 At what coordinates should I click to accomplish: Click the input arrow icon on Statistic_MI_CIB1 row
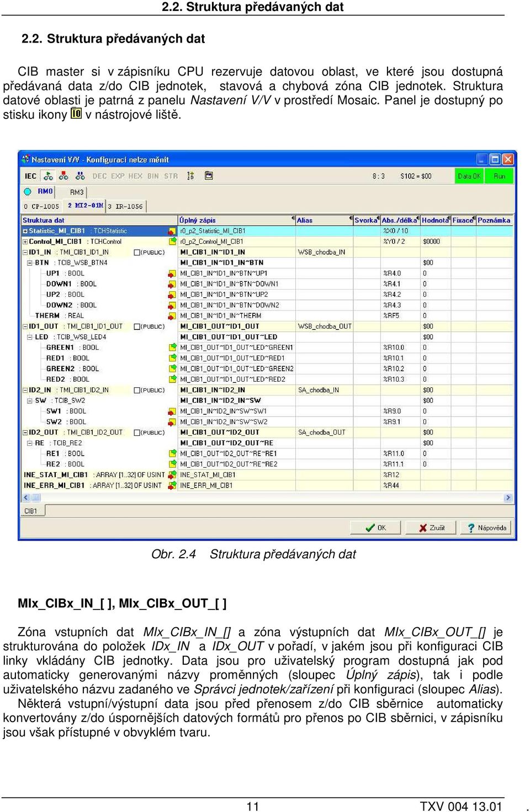(x=172, y=231)
